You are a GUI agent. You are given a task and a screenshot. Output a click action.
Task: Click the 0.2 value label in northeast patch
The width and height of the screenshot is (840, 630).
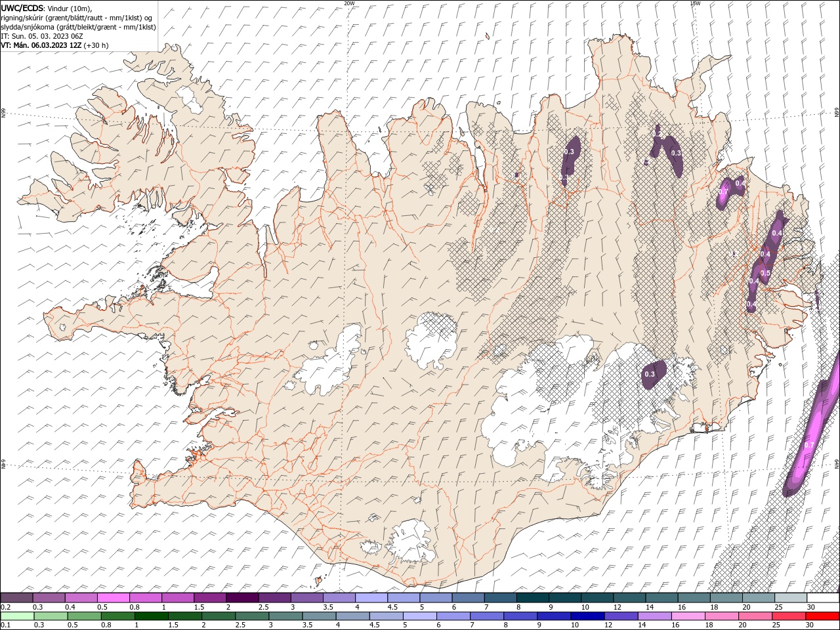658,133
